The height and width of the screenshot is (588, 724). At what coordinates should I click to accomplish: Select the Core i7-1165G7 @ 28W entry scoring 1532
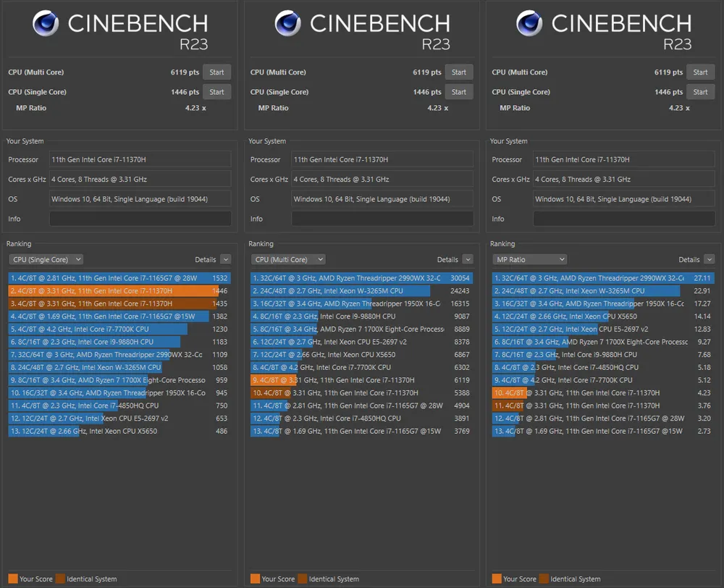(119, 278)
